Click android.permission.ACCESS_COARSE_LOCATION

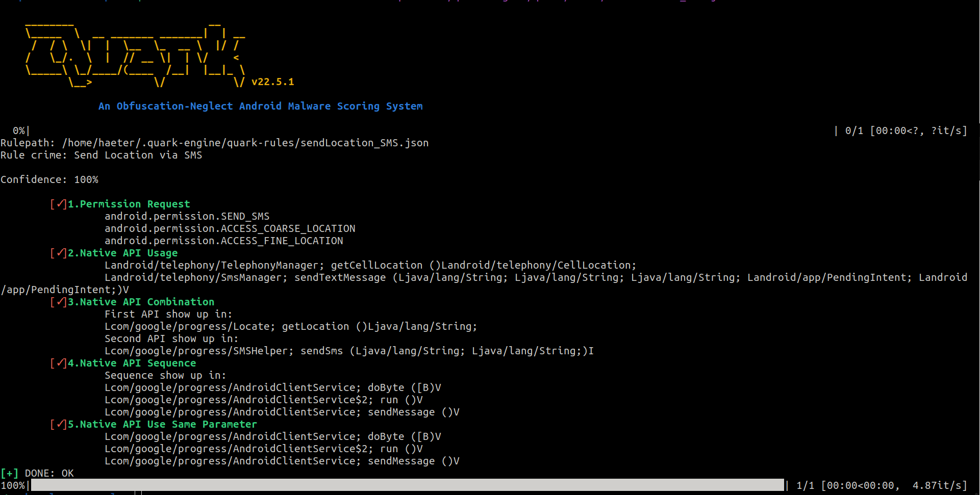point(230,228)
